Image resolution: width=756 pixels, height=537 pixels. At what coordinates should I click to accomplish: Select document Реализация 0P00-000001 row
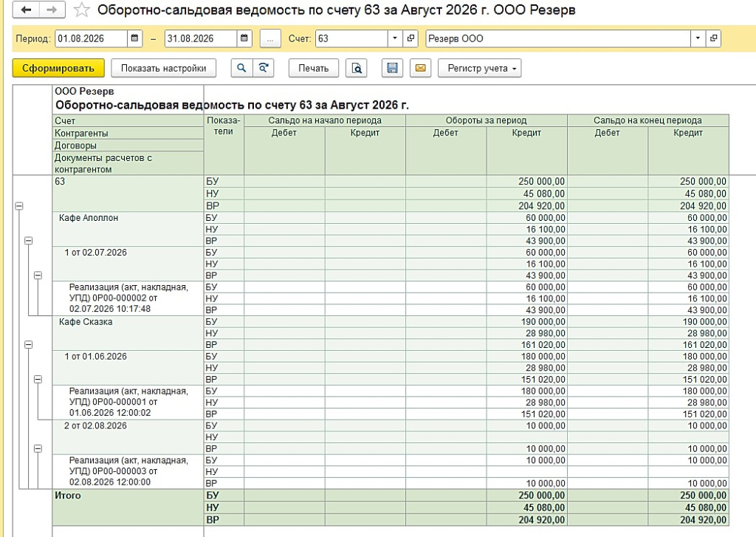[x=128, y=402]
